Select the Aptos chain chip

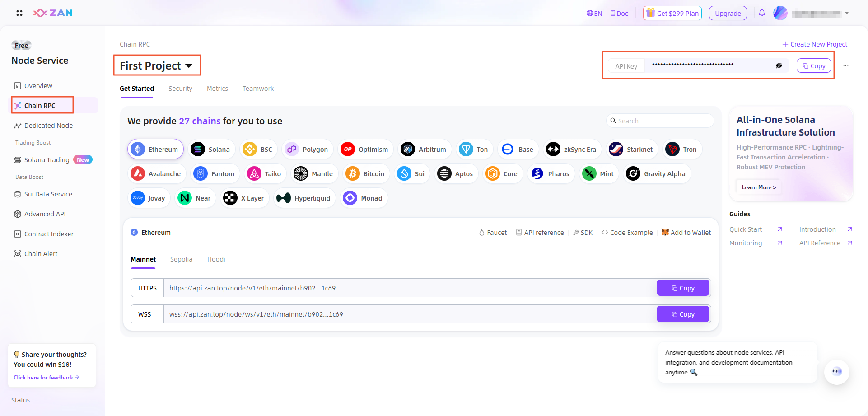click(x=456, y=174)
